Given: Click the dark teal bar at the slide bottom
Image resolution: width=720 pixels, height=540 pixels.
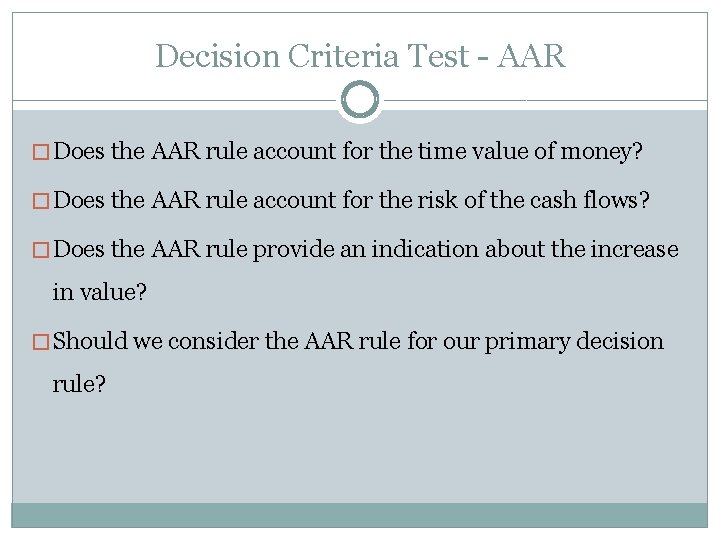Looking at the screenshot, I should click(x=360, y=514).
